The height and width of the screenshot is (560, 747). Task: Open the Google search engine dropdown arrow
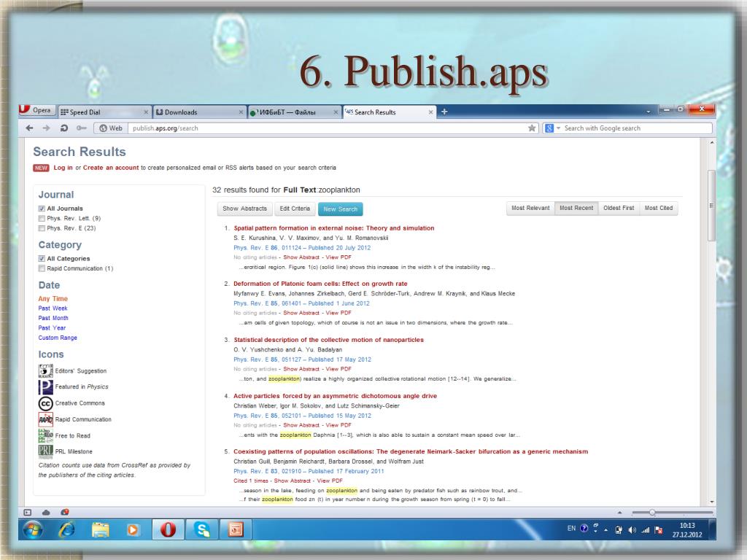click(558, 128)
